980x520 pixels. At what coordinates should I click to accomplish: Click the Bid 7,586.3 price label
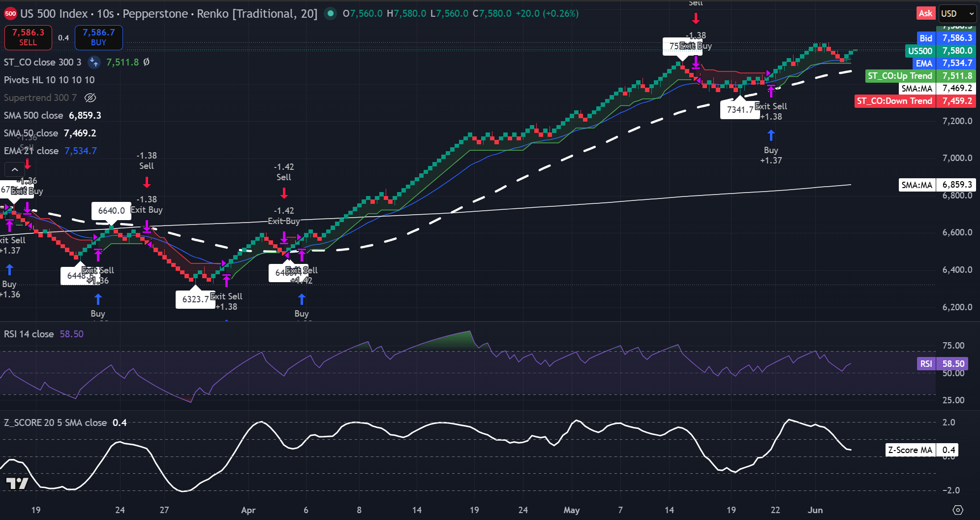click(x=946, y=38)
